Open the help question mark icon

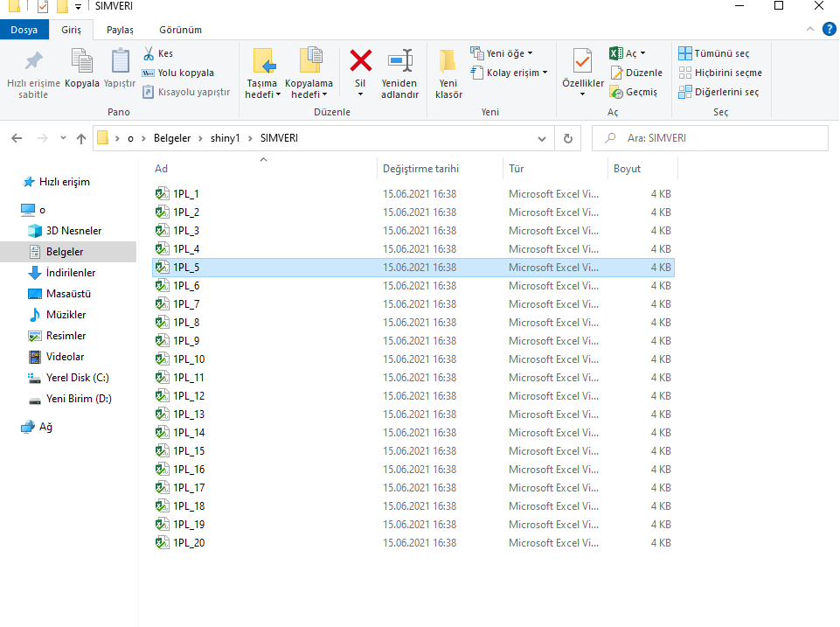coord(830,29)
